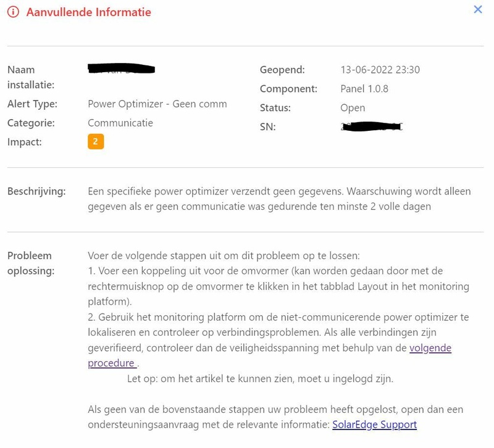Click the 'SN:' field label

[x=268, y=127]
